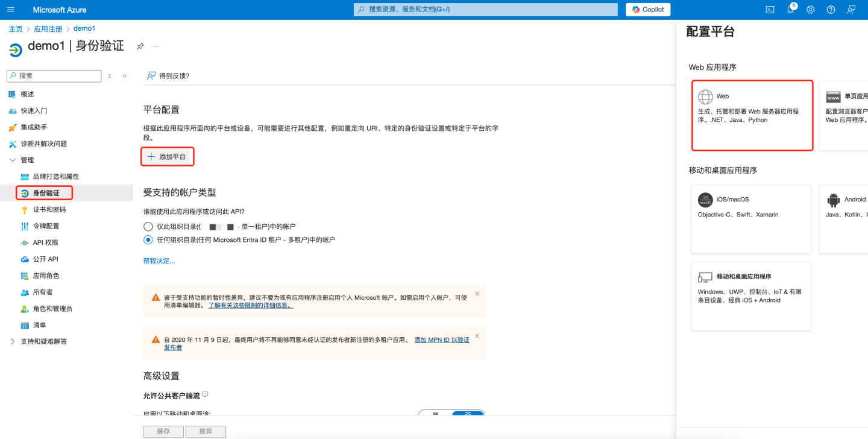Click Microsoft Azure logo text
The height and width of the screenshot is (439, 868).
click(x=60, y=10)
